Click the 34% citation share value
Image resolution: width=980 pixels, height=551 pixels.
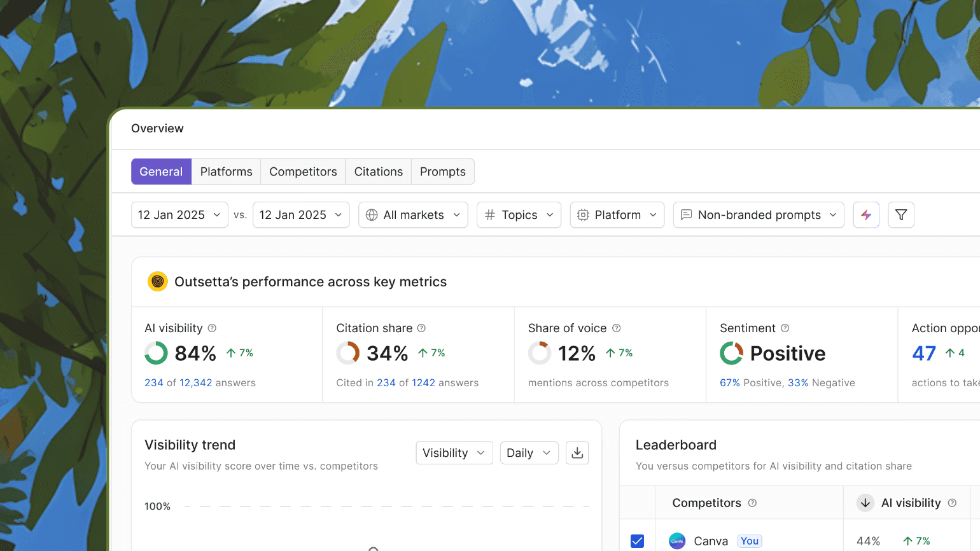388,353
